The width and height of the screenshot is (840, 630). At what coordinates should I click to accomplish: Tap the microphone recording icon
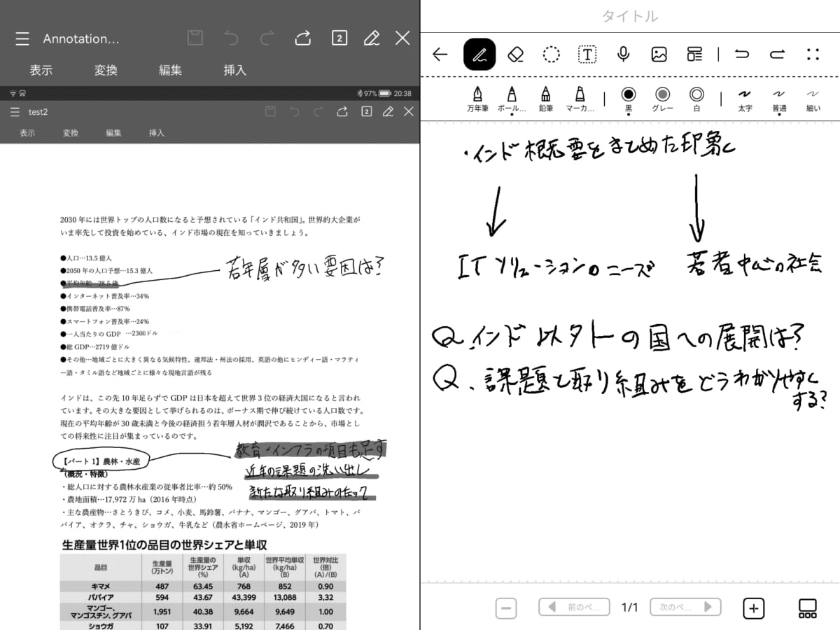623,54
